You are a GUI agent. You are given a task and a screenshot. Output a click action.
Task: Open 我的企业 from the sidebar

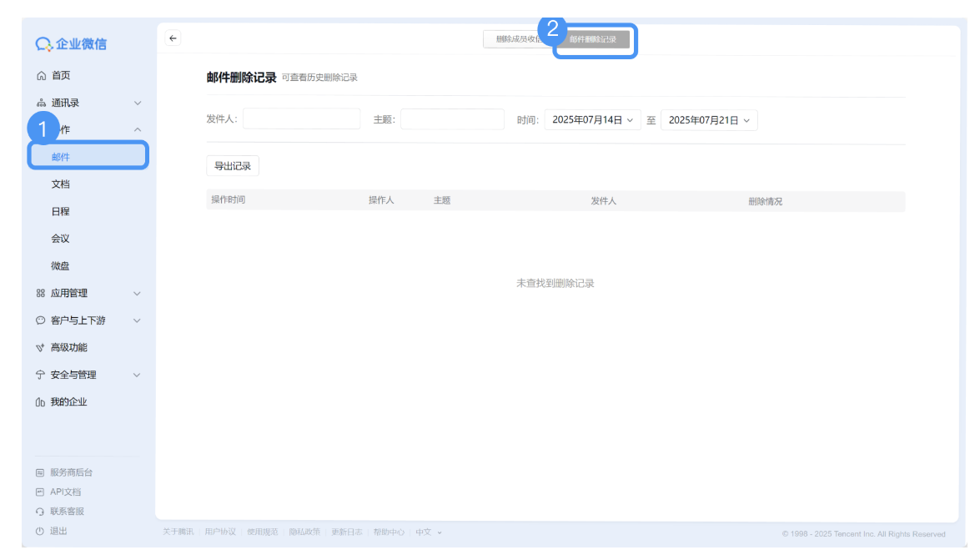tap(68, 401)
